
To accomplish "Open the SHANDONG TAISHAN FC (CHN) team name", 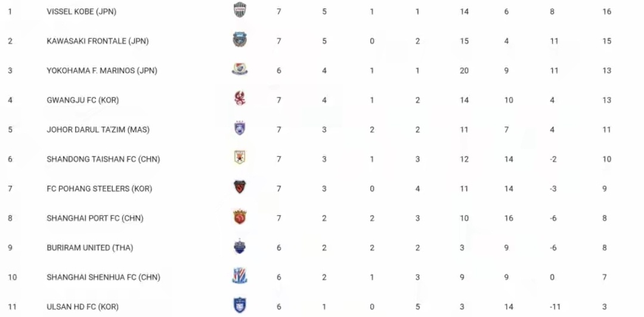I will (103, 159).
